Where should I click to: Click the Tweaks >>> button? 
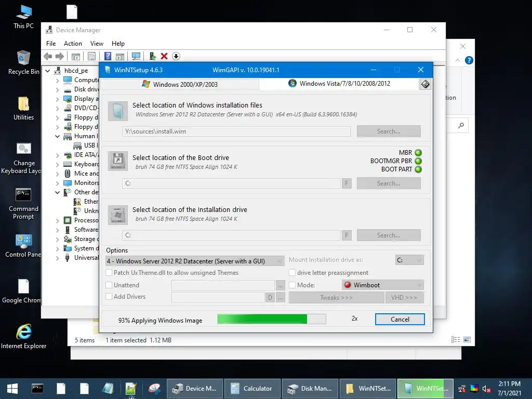336,298
